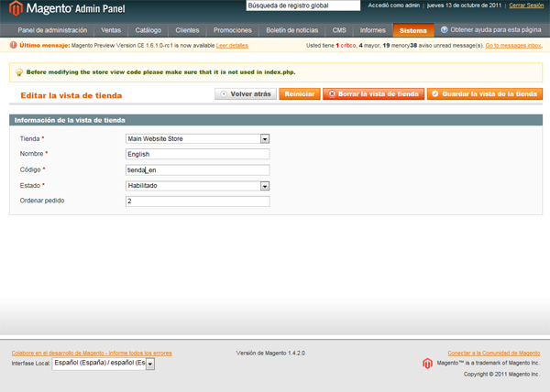Open the Promociones menu
Image resolution: width=550 pixels, height=392 pixels.
pos(233,30)
